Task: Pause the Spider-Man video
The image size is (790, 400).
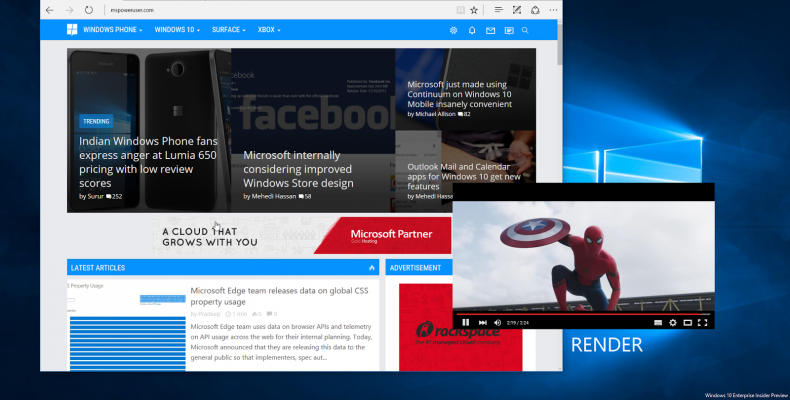Action: [x=466, y=322]
